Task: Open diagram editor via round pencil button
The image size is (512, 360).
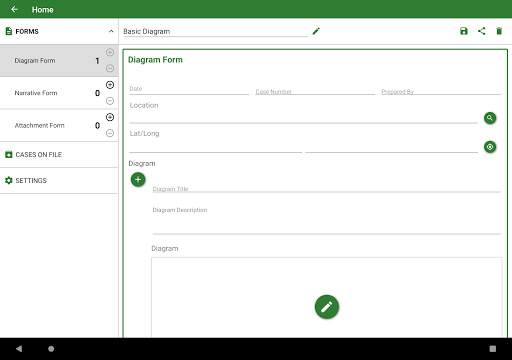Action: coord(327,307)
